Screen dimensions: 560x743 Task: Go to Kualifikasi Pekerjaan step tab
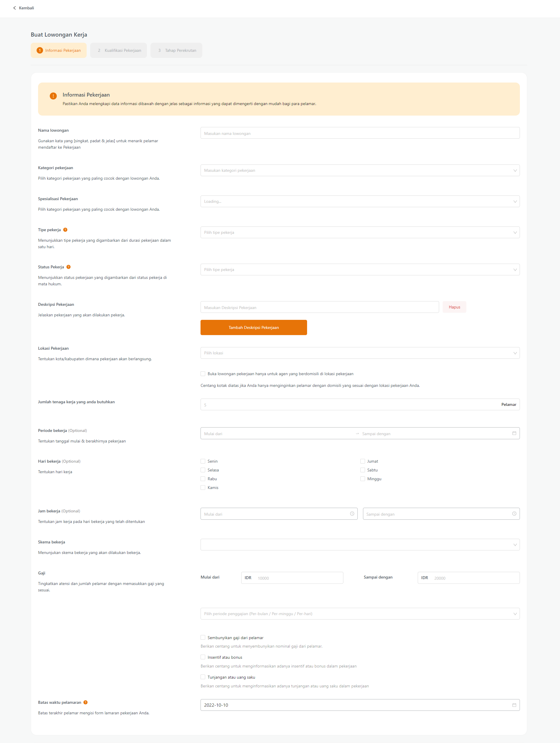(118, 50)
